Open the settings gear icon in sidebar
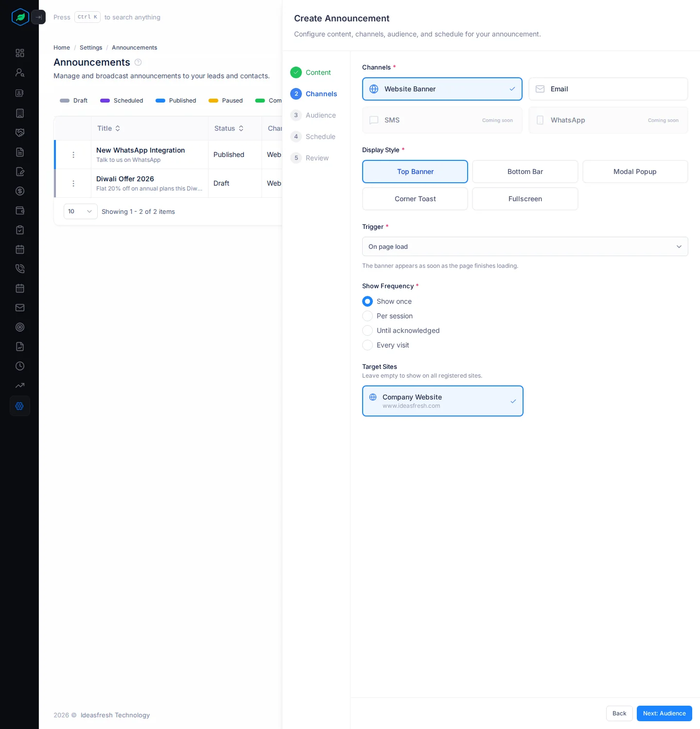Image resolution: width=700 pixels, height=729 pixels. (x=20, y=406)
